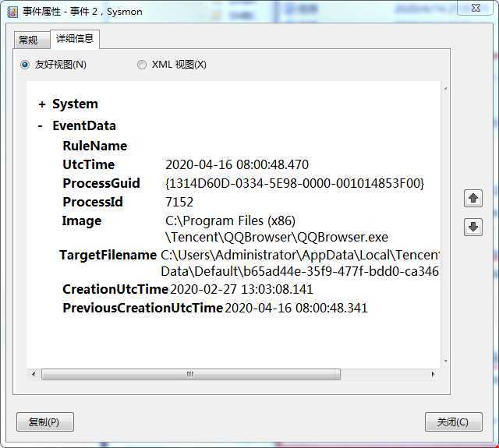Screen dimensions: 499x448
Task: Show the previous event with up arrow
Action: (473, 199)
